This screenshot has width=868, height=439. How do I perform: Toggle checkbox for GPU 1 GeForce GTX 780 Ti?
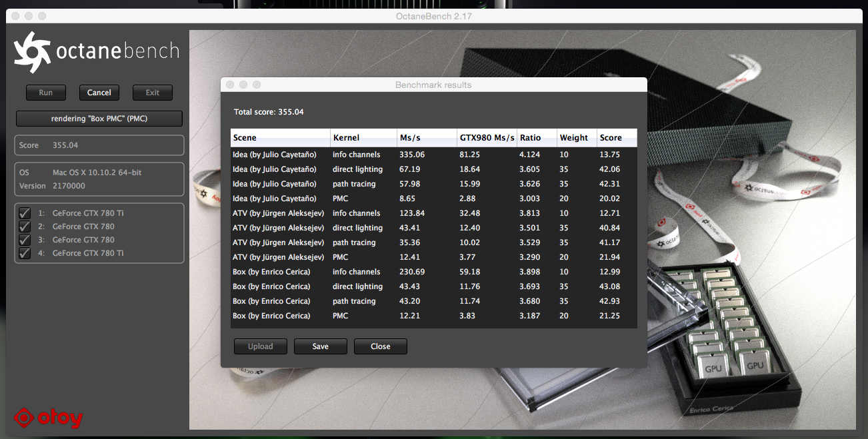25,213
